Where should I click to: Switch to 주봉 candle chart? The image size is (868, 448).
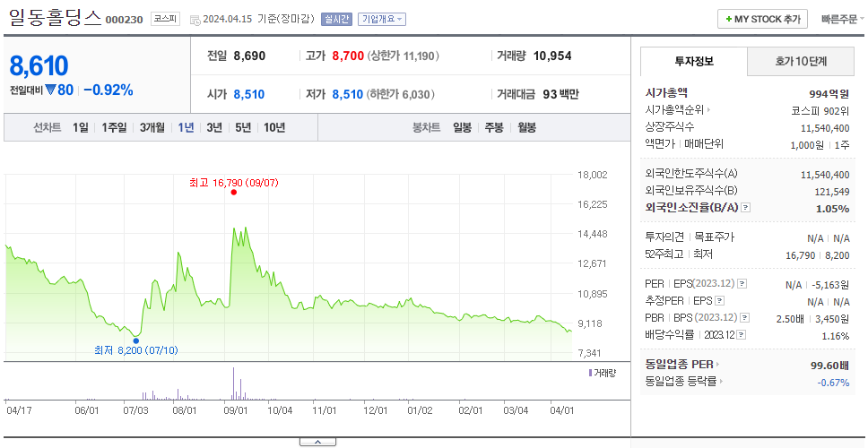pos(494,128)
